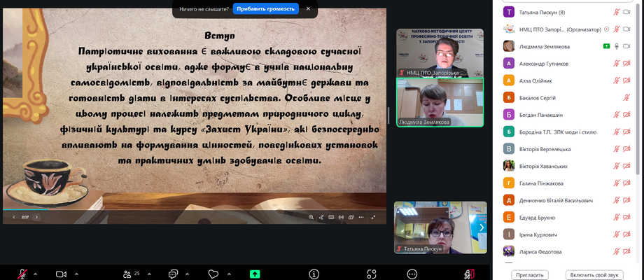Toggle the camera video button
Image resolution: width=644 pixels, height=280 pixels.
click(61, 274)
